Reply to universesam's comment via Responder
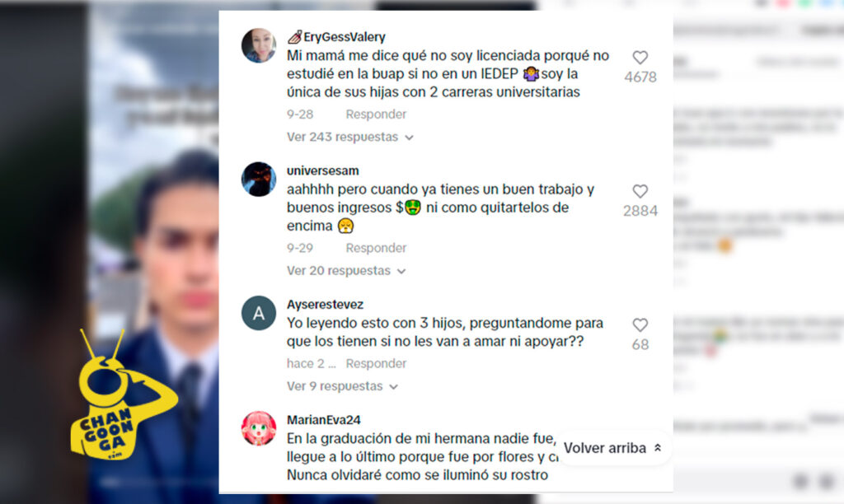Screen dimensions: 844x504 [x=376, y=248]
